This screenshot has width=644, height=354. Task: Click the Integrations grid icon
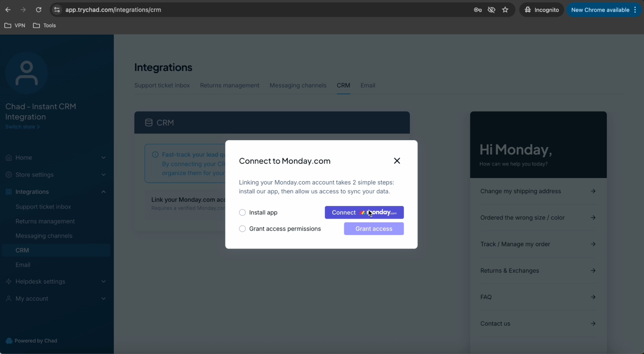click(x=9, y=192)
